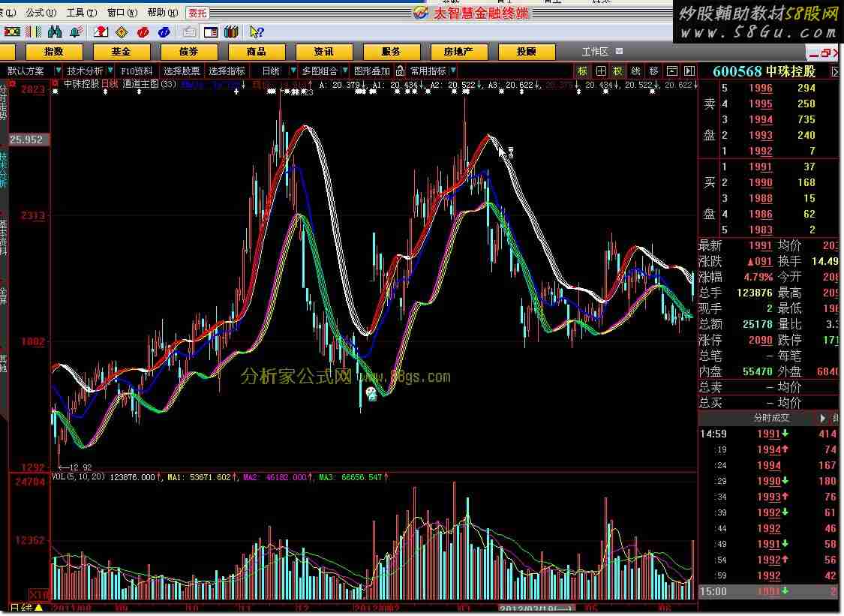Image resolution: width=844 pixels, height=616 pixels.
Task: Click the framed picture icon in chart toolbar
Action: point(671,71)
